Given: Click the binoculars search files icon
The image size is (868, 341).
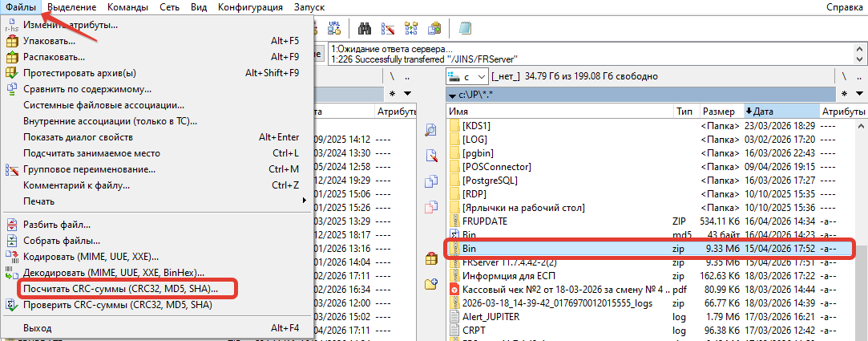Looking at the screenshot, I should pos(363,29).
